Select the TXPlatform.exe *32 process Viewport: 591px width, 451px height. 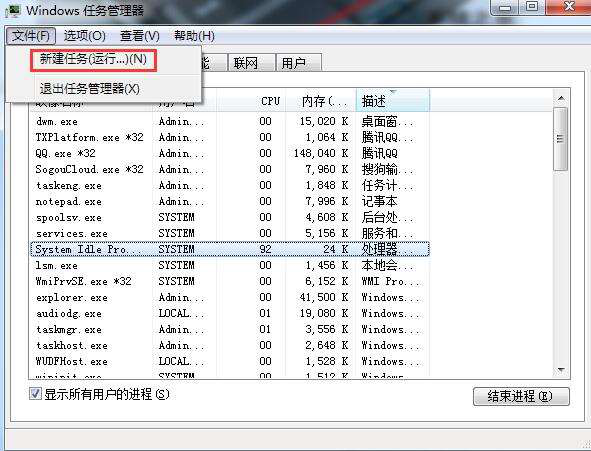coord(230,138)
